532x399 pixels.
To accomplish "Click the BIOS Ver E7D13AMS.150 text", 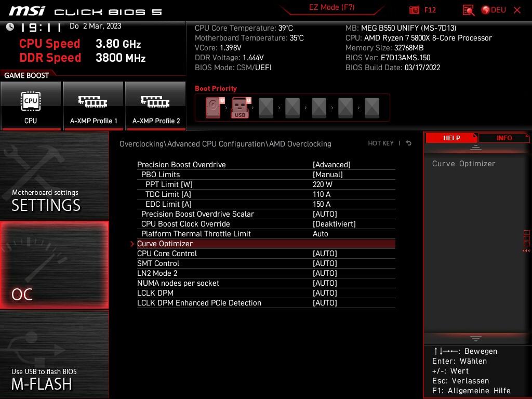I will coord(388,58).
